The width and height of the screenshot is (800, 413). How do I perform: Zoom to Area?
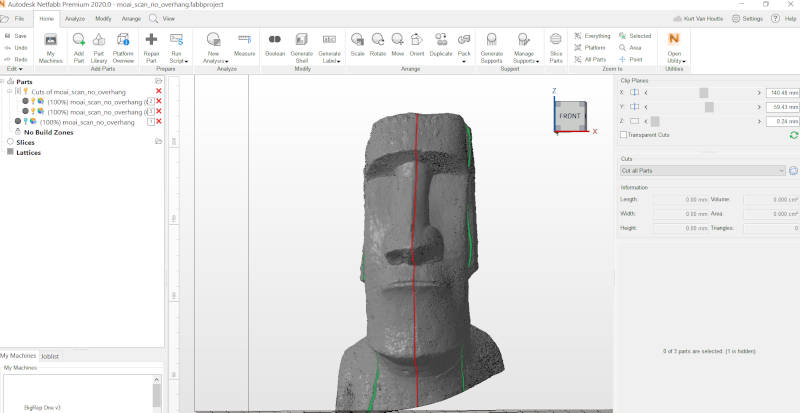630,47
